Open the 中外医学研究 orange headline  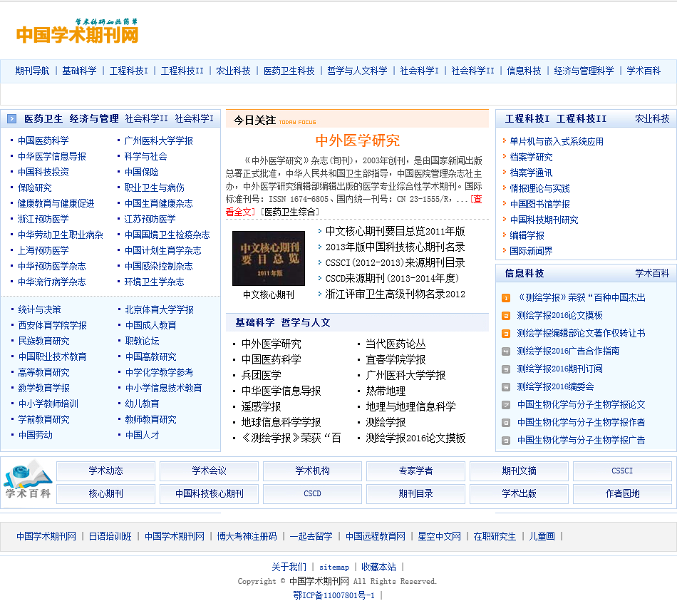click(358, 140)
